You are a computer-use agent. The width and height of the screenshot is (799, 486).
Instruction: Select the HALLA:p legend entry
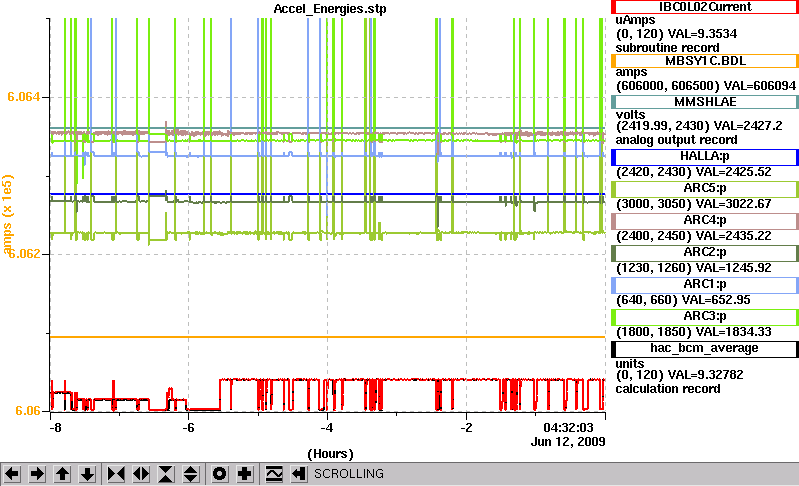[705, 157]
